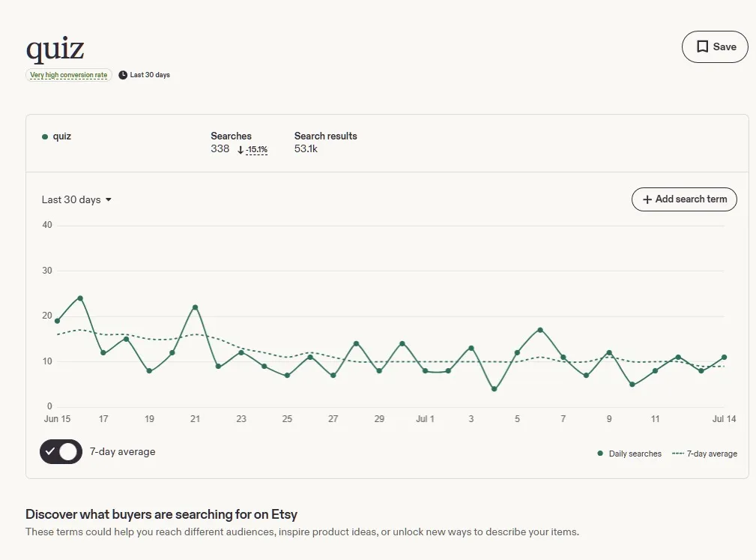756x560 pixels.
Task: Click the Very high conversion rate badge
Action: pyautogui.click(x=68, y=75)
